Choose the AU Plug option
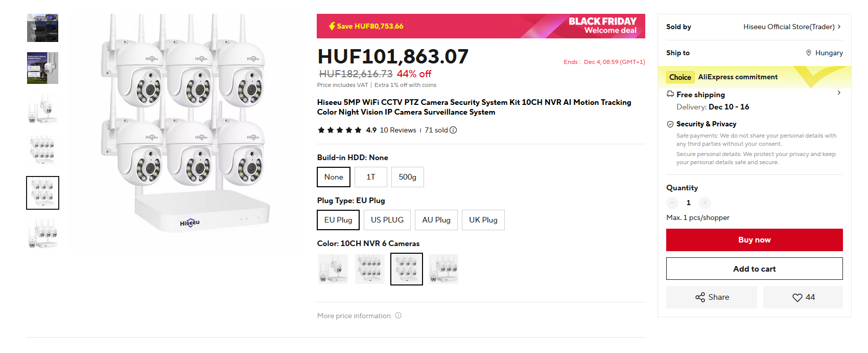868x353 pixels. tap(436, 220)
